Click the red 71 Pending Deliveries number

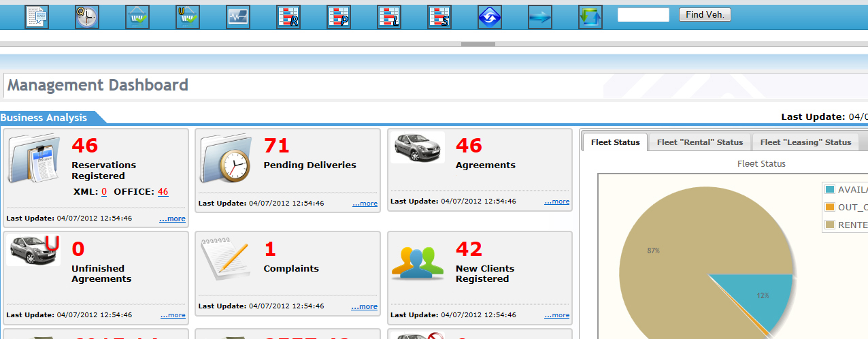[277, 146]
